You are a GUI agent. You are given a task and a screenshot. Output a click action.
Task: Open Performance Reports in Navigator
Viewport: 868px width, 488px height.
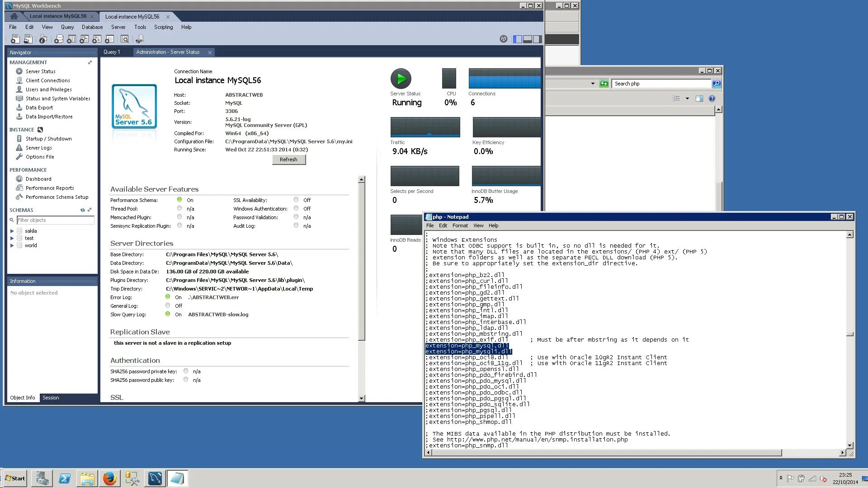click(50, 188)
